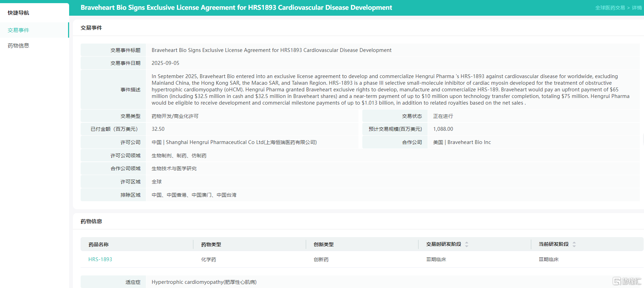Click the 已付金额（百万美元） label

coord(116,129)
